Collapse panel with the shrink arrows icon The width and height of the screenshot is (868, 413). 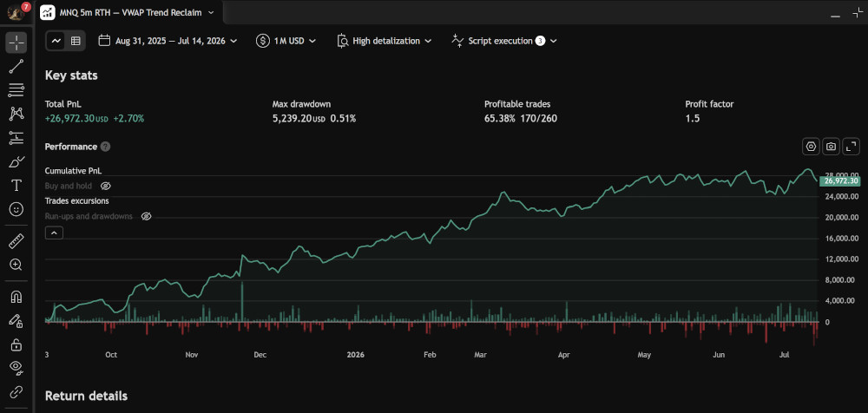pyautogui.click(x=858, y=13)
